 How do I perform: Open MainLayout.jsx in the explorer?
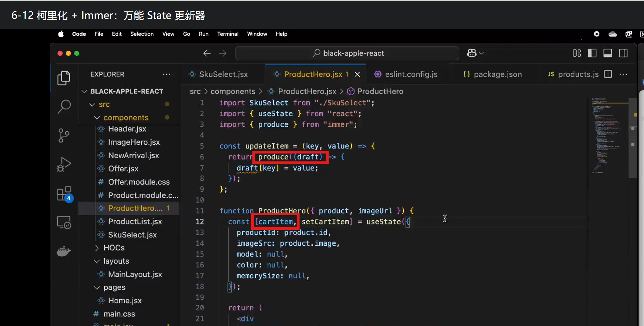pos(135,274)
